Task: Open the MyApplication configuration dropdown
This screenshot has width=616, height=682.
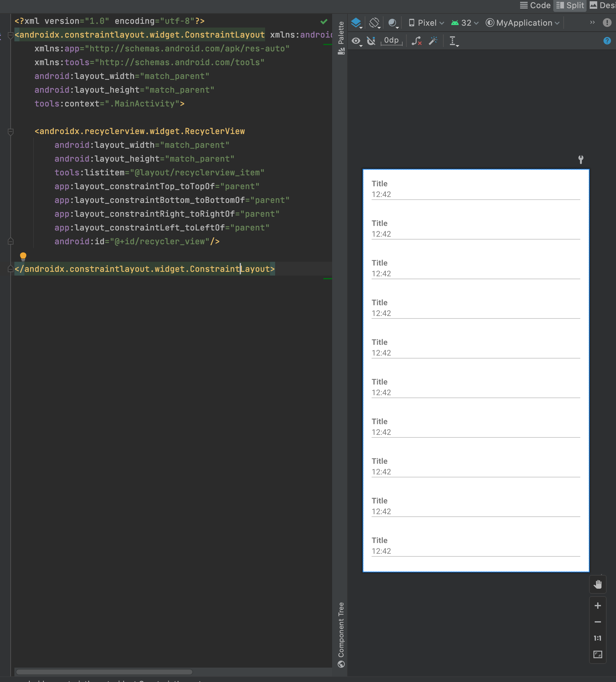Action: coord(523,23)
